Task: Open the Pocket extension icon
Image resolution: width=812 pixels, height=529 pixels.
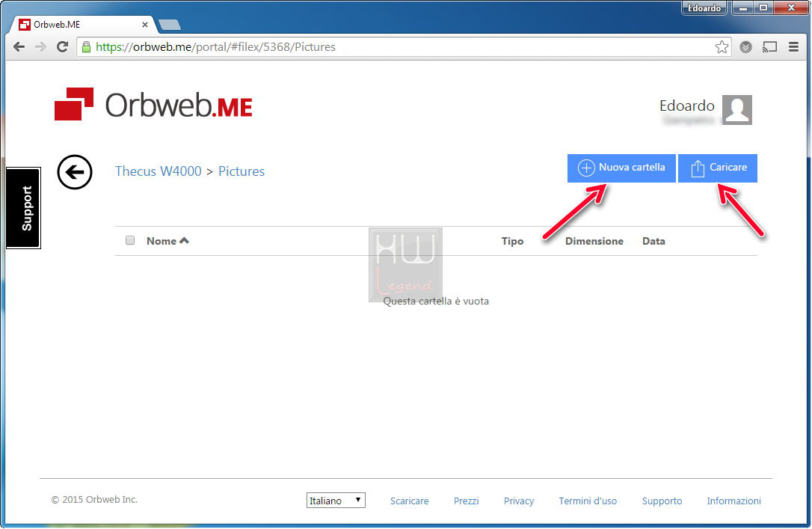Action: pyautogui.click(x=745, y=47)
